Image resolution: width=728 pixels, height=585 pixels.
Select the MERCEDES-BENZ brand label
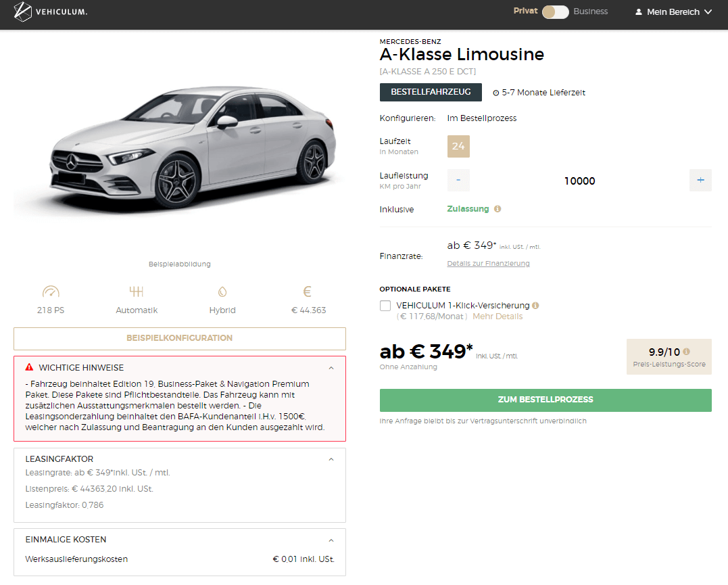coord(410,41)
